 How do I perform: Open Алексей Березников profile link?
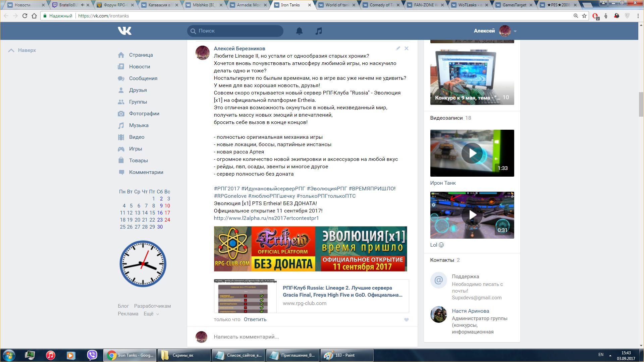(x=239, y=49)
